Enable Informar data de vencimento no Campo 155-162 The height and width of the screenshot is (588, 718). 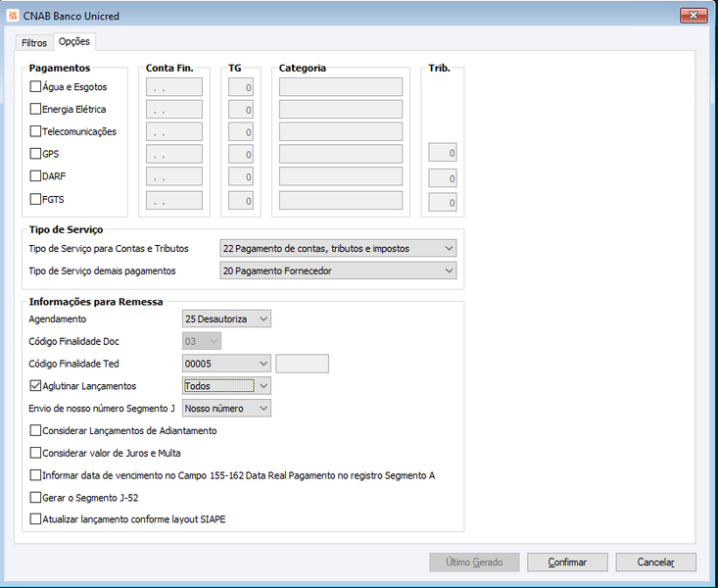click(x=35, y=475)
